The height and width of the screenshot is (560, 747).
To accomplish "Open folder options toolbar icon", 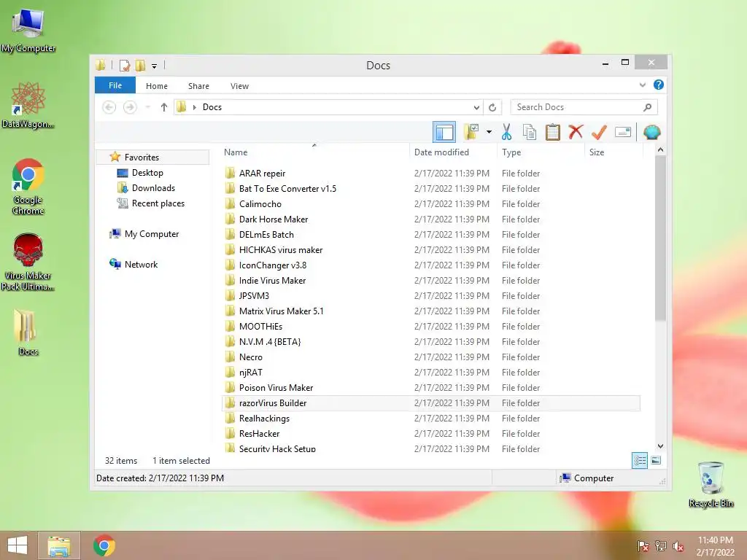I will (x=471, y=132).
